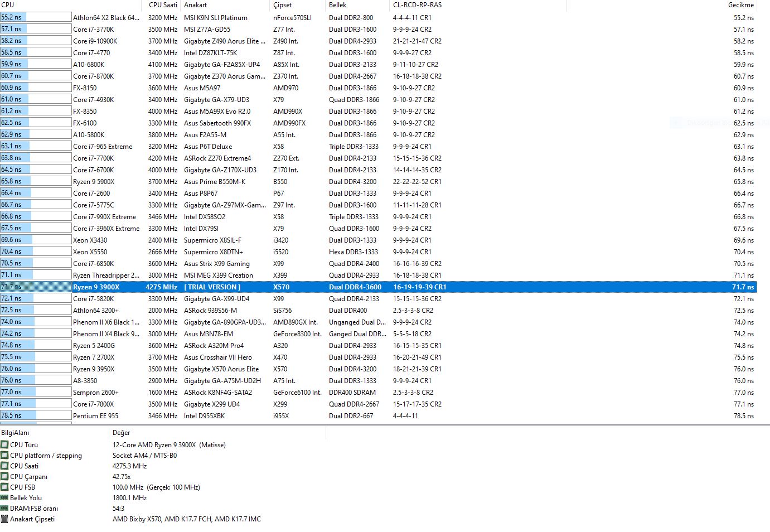Sort by the Çipset column header
The height and width of the screenshot is (532, 770).
point(298,5)
